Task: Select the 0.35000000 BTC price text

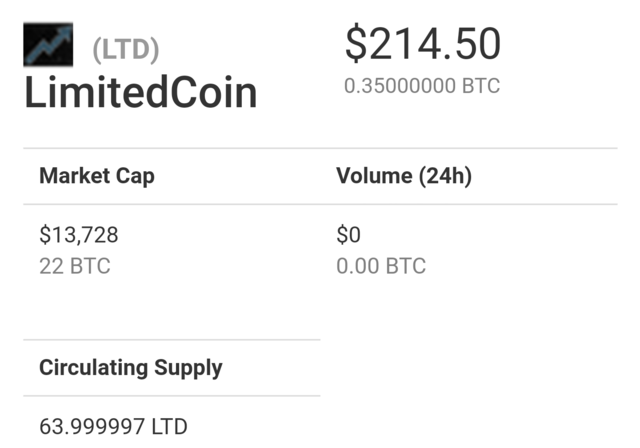Action: pos(422,86)
